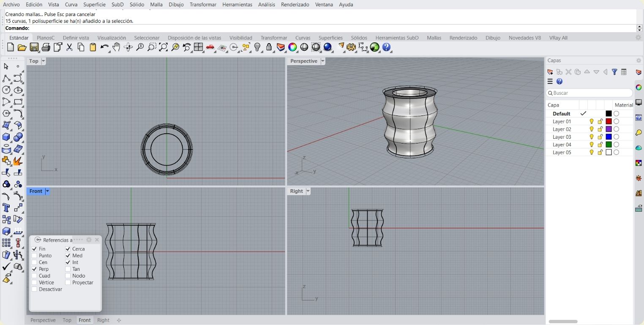Image resolution: width=644 pixels, height=325 pixels.
Task: Click the checkmark icon in left sidebar
Action: (6, 267)
